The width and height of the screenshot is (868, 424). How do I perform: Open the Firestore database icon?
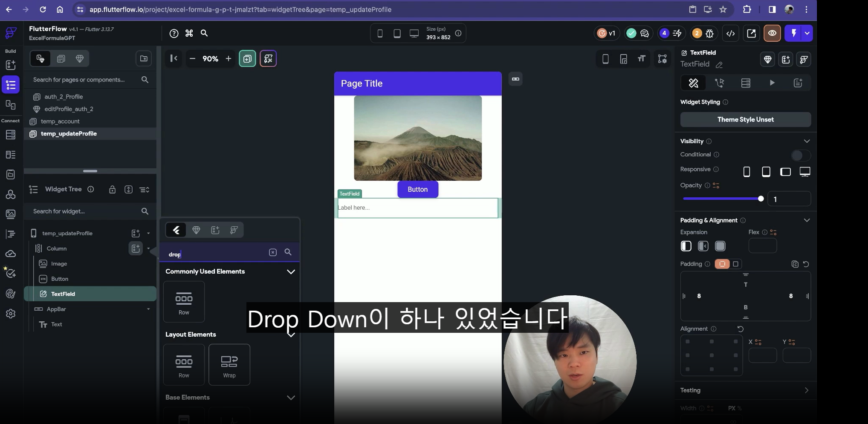coord(11,135)
